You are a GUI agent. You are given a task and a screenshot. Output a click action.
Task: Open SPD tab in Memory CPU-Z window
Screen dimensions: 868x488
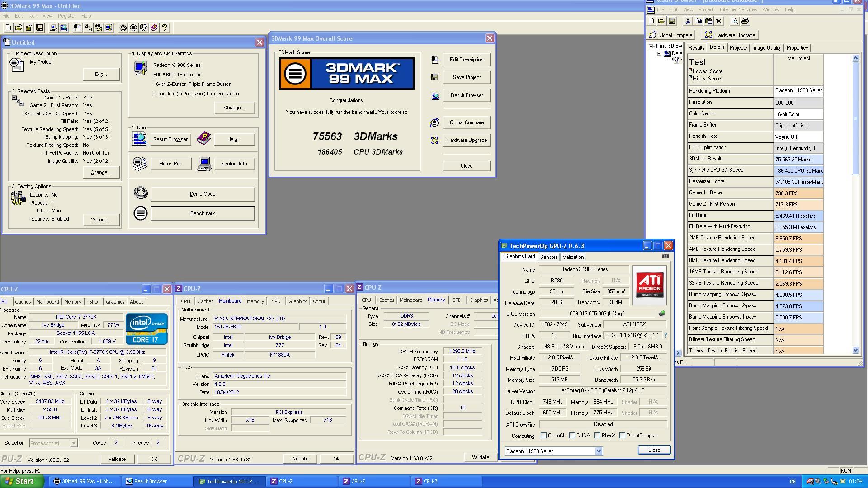click(457, 300)
